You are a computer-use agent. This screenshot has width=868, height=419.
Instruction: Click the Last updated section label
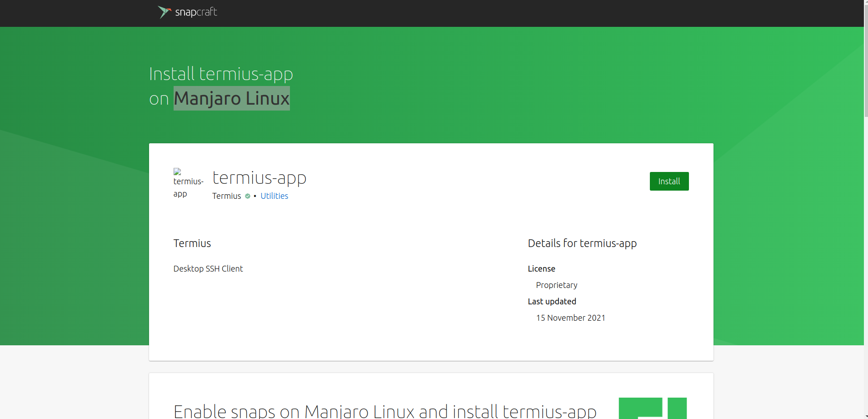coord(552,301)
